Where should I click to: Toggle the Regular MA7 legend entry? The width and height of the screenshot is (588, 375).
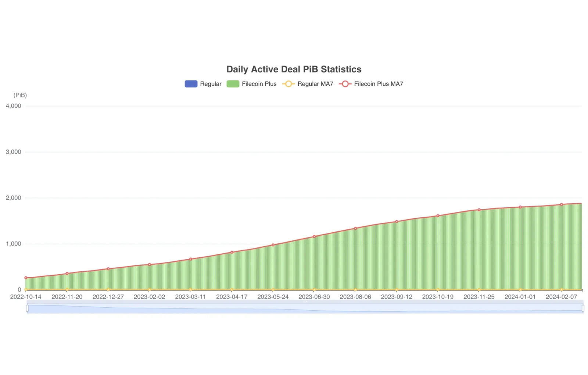click(308, 84)
